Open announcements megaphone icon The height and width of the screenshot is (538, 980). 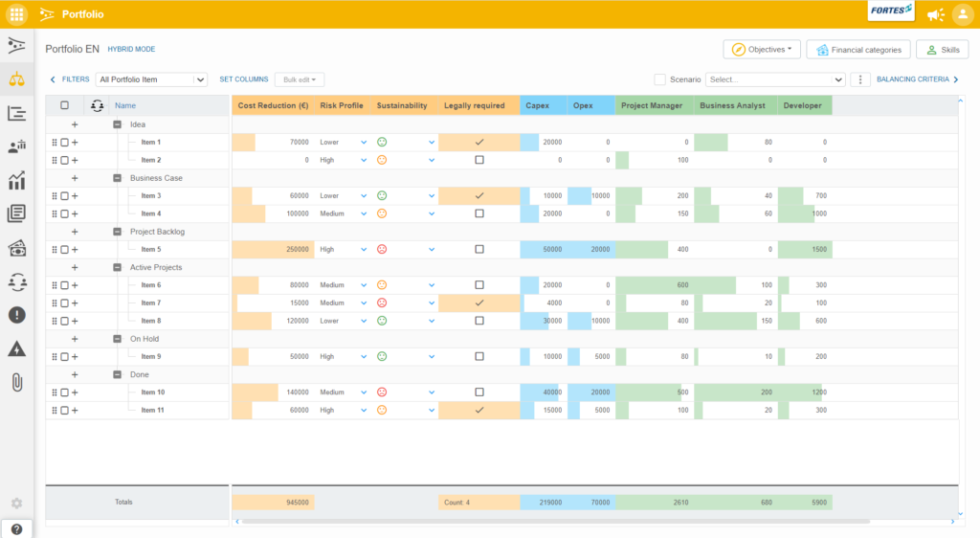coord(936,14)
